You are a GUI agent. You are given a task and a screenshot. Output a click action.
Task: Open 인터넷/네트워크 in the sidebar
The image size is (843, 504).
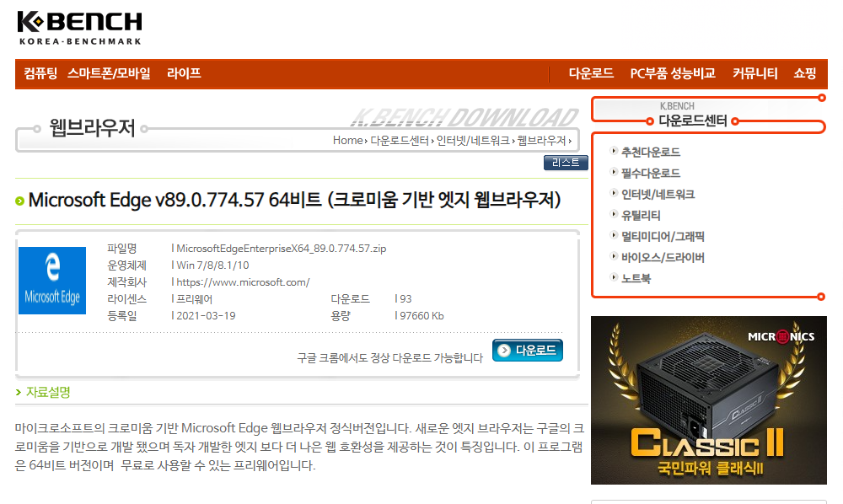tap(658, 194)
